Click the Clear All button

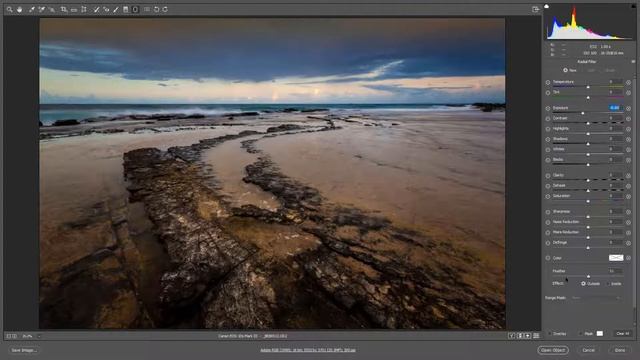coord(622,333)
